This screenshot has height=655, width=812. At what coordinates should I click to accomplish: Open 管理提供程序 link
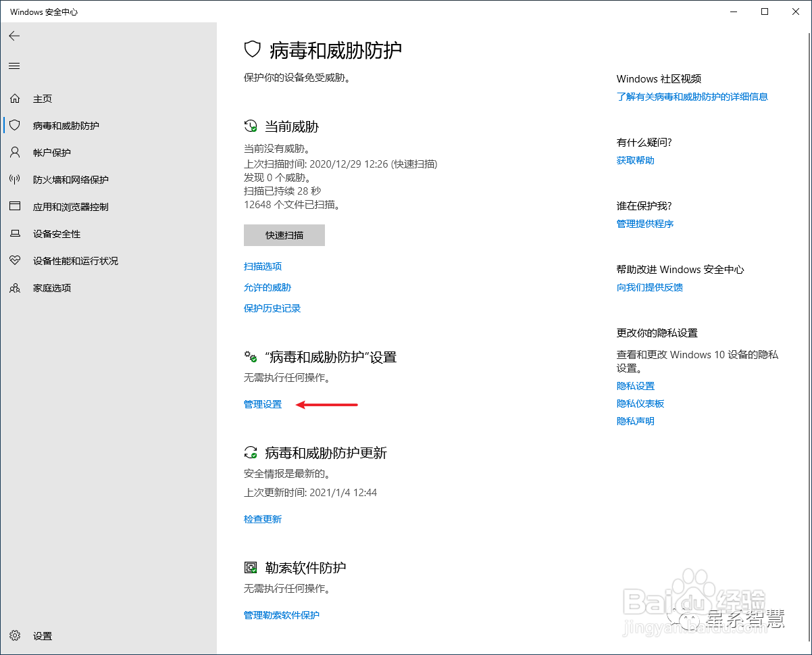click(x=645, y=224)
